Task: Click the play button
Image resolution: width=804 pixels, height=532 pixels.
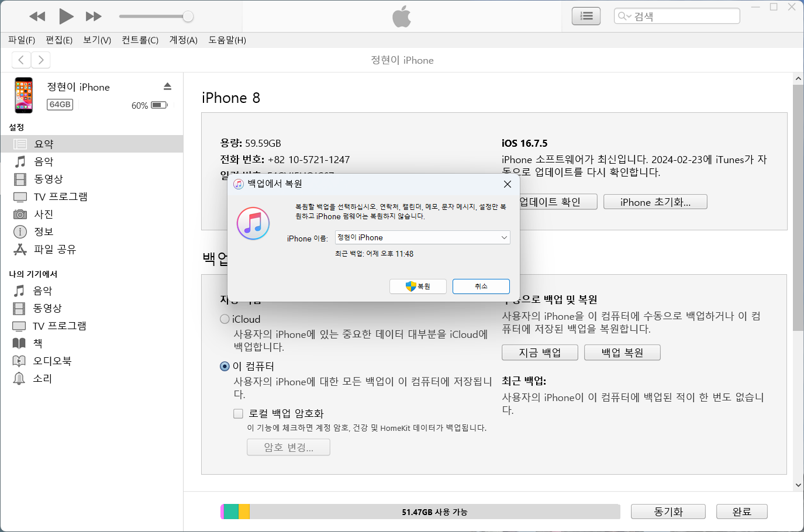Action: pyautogui.click(x=66, y=16)
